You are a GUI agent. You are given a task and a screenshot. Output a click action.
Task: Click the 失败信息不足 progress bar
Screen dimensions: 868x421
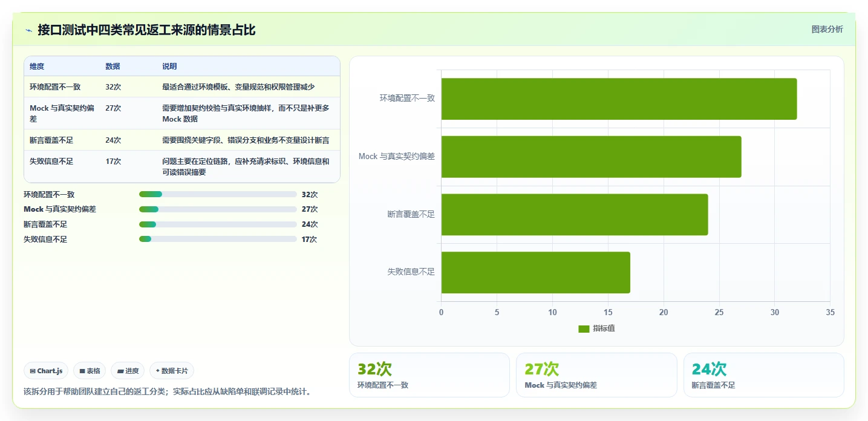point(218,239)
